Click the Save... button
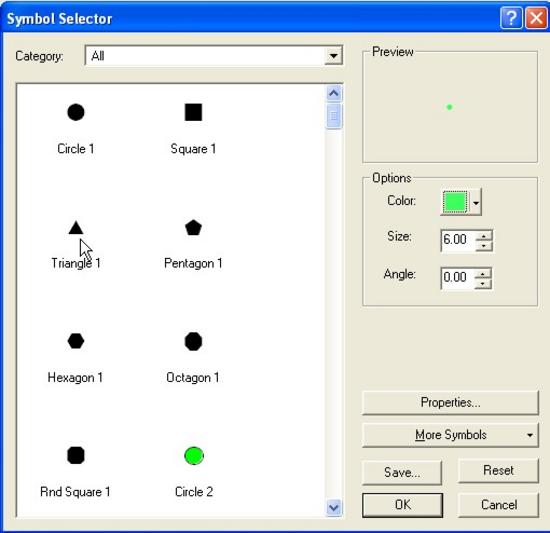This screenshot has height=533, width=550. (402, 472)
